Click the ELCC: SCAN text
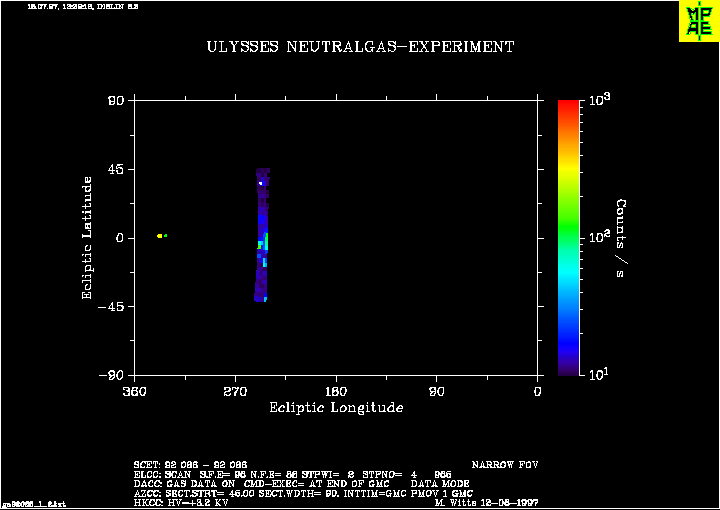Image resolution: width=720 pixels, height=510 pixels. (x=162, y=475)
